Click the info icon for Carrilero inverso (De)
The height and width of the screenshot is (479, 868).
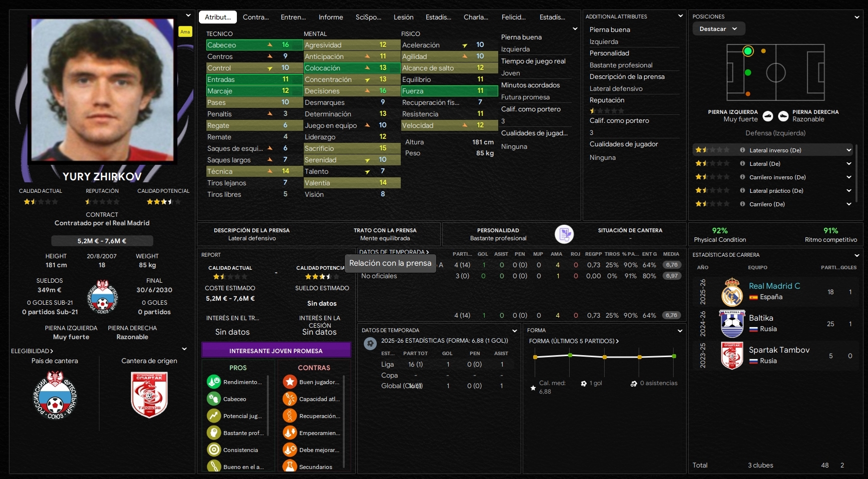tap(743, 177)
